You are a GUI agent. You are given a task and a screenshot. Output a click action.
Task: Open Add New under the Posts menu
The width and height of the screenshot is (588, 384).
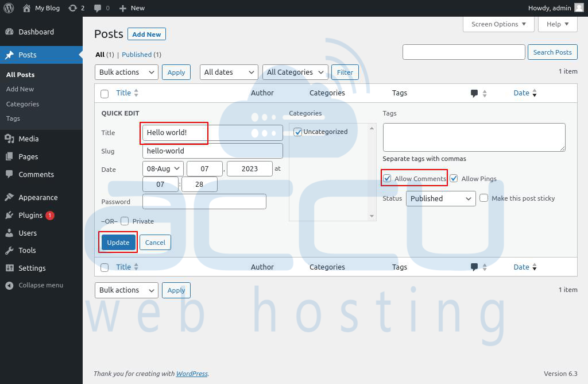[x=20, y=89]
